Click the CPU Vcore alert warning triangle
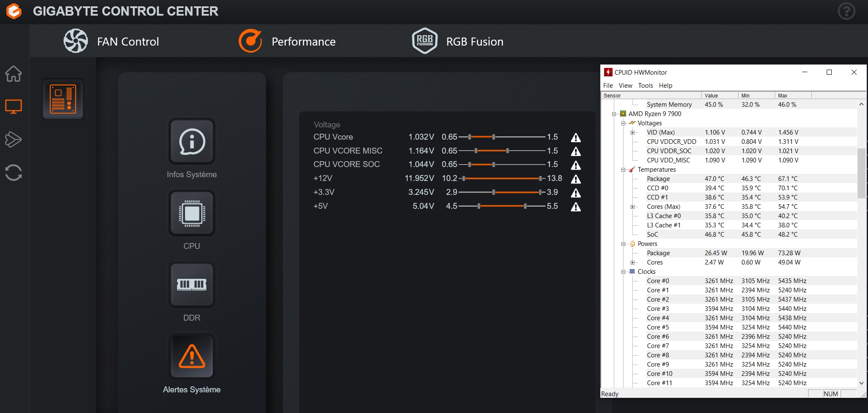This screenshot has width=868, height=413. pyautogui.click(x=575, y=138)
